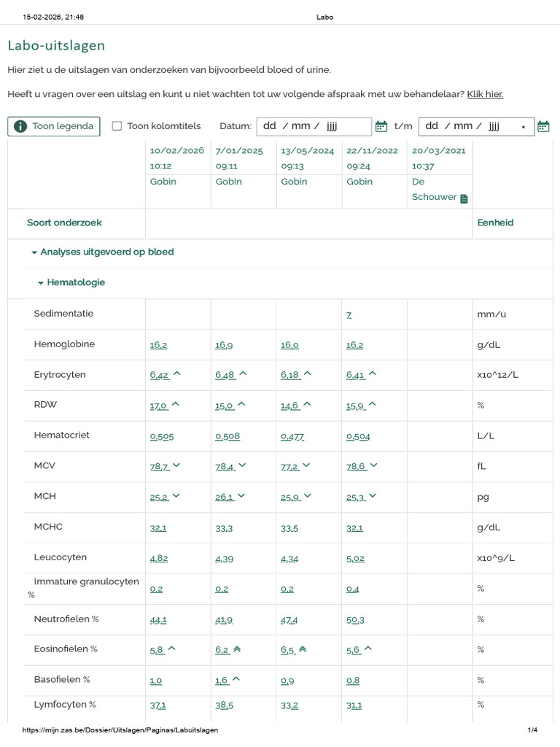Open Lymfocyten value 31,1
Viewport: 560px width, 747px height.
[x=354, y=705]
